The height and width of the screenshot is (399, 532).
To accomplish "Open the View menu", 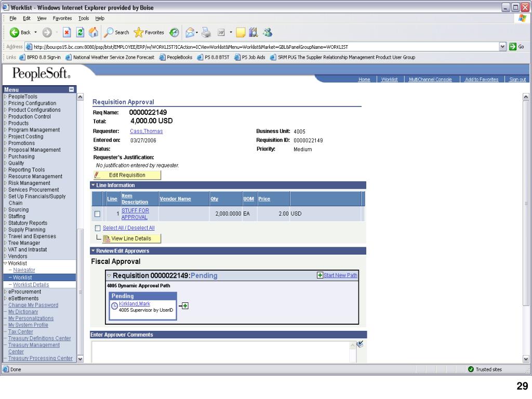I will 42,18.
